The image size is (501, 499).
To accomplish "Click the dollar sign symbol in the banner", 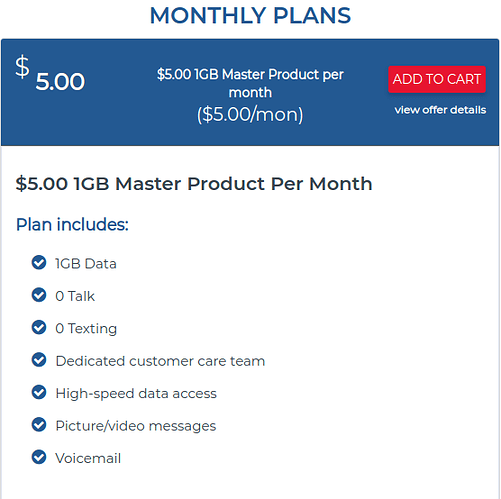I will click(x=22, y=67).
